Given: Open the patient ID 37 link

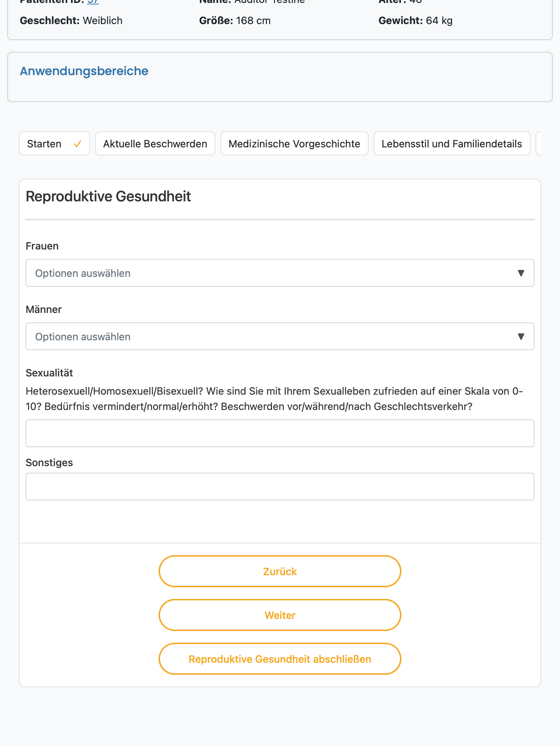Looking at the screenshot, I should click(x=93, y=2).
